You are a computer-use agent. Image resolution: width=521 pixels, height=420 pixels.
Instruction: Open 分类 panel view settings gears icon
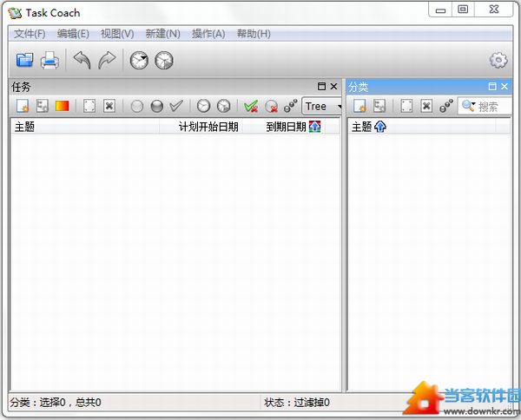pos(446,106)
